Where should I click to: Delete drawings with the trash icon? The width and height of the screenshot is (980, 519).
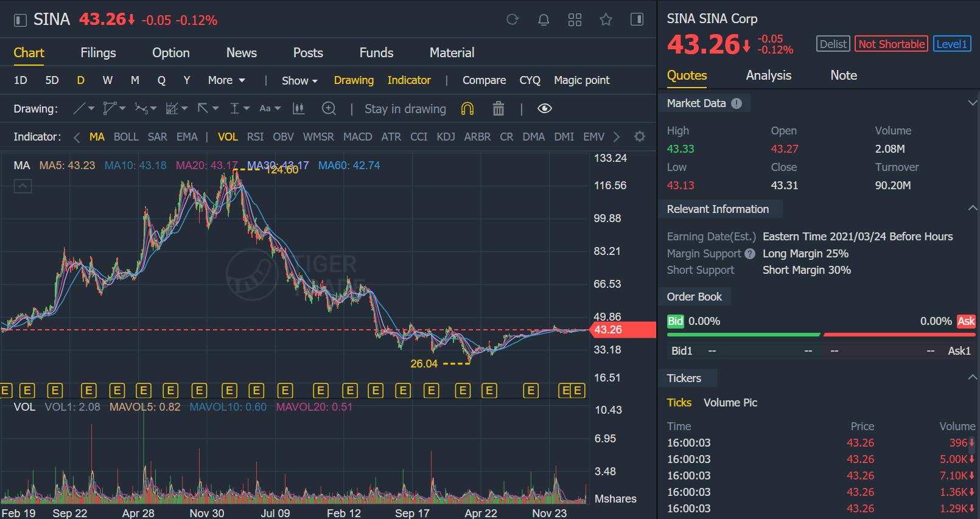[x=499, y=108]
